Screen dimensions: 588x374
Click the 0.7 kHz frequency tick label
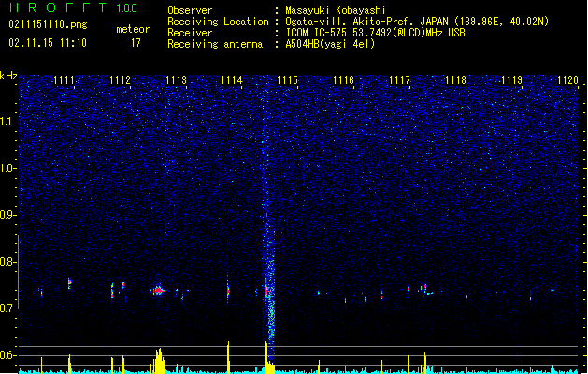tap(8, 309)
